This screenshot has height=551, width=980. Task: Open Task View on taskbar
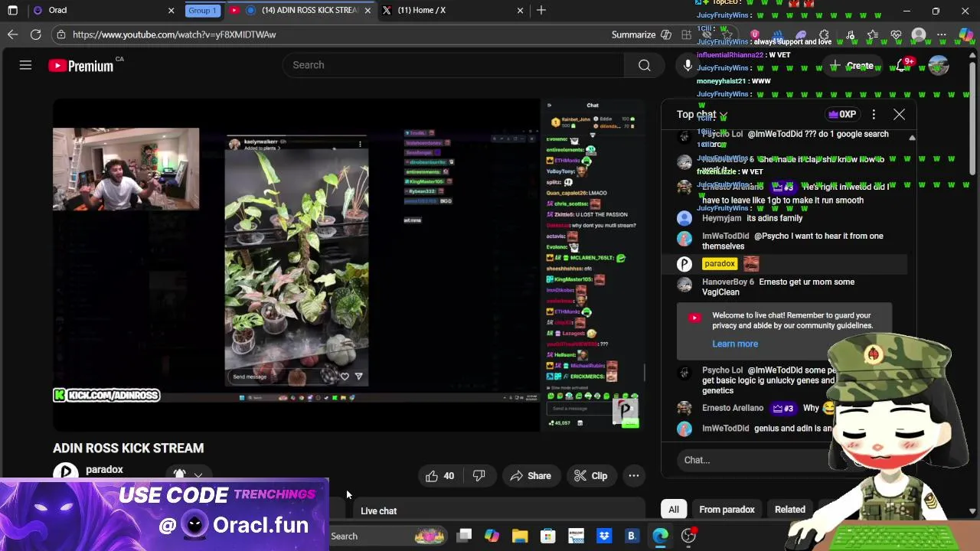tap(464, 536)
